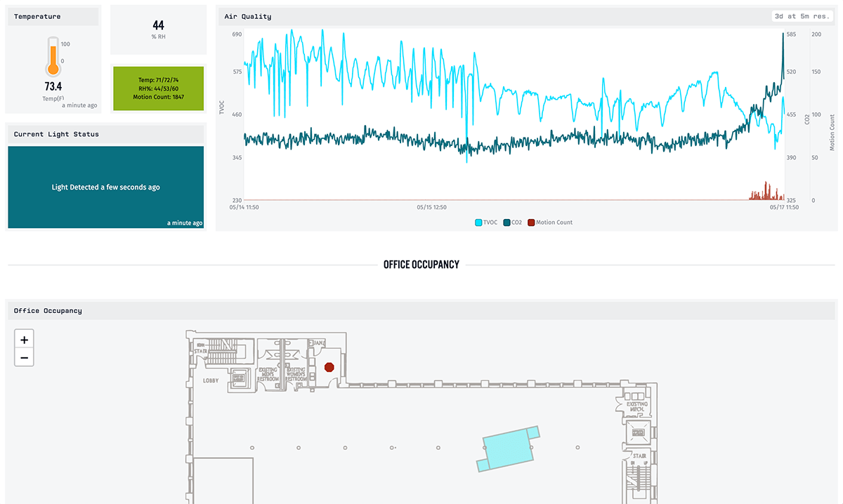
Task: Click the 05/15 12:50 x-axis label
Action: pyautogui.click(x=431, y=208)
